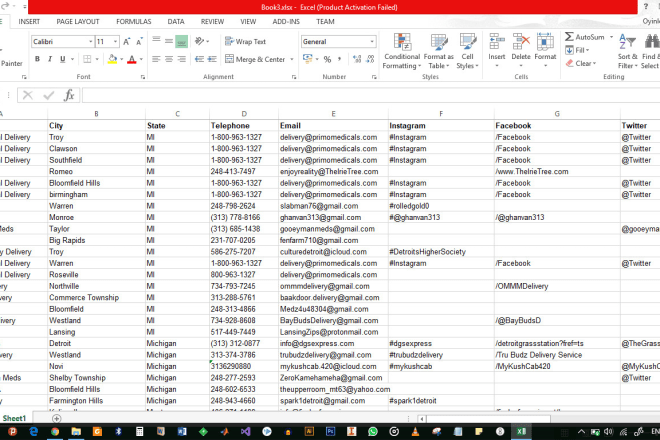Open Cell Styles gallery
660x440 pixels.
(x=467, y=51)
